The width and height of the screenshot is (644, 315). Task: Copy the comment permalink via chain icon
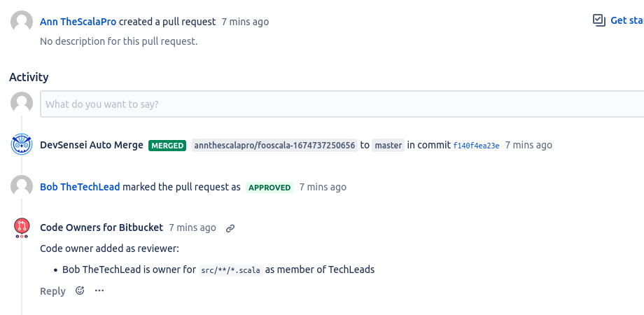coord(230,228)
